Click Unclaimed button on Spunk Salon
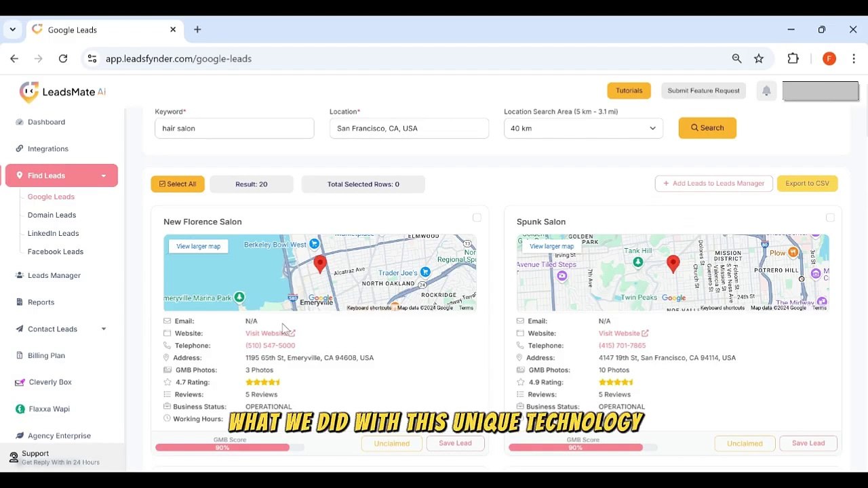This screenshot has width=868, height=488. point(745,443)
